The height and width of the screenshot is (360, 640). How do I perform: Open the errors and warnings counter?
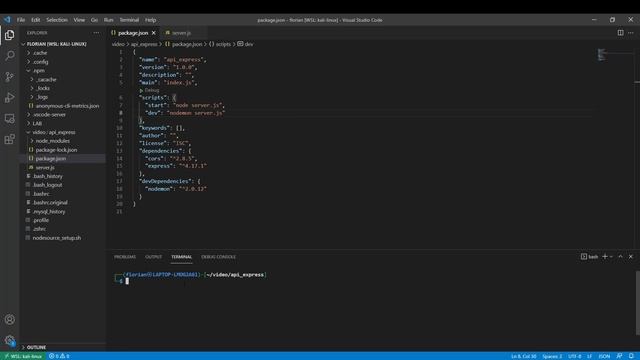tap(59, 356)
